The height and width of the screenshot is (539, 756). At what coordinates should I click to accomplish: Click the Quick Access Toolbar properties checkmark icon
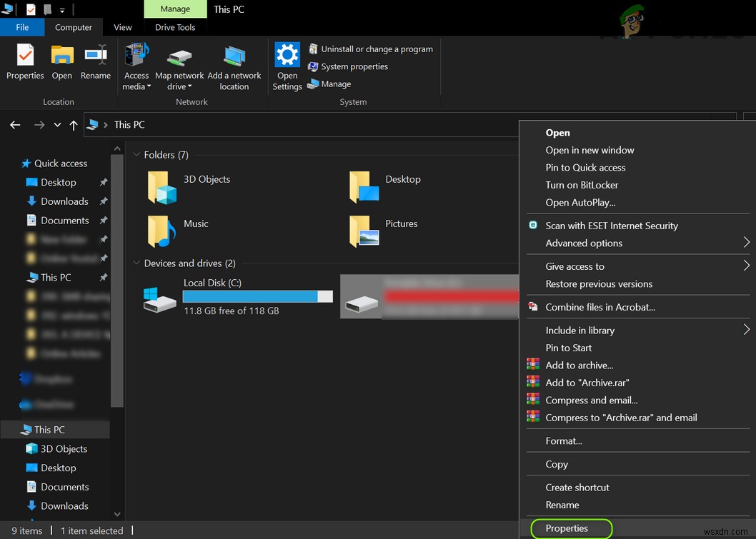click(x=31, y=9)
